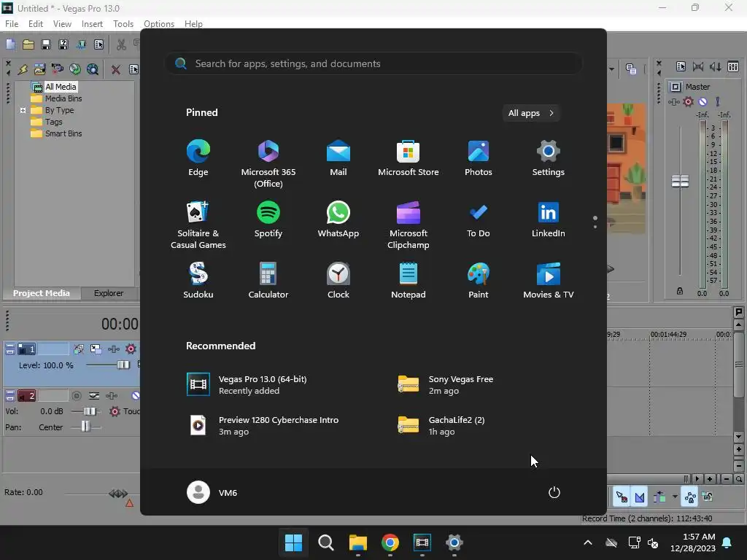Screen dimensions: 747x560
Task: Click the Downmix Output icon in Master Bus toolbar
Action: click(698, 66)
